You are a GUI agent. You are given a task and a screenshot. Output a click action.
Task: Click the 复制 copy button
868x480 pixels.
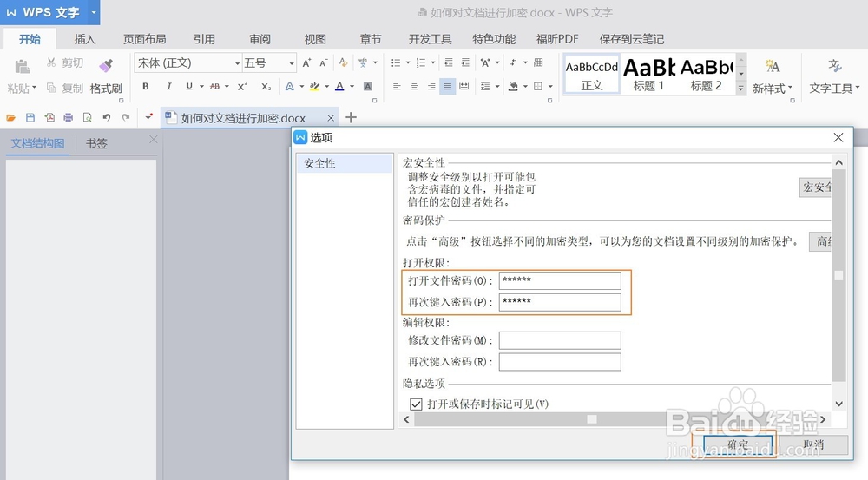[65, 88]
